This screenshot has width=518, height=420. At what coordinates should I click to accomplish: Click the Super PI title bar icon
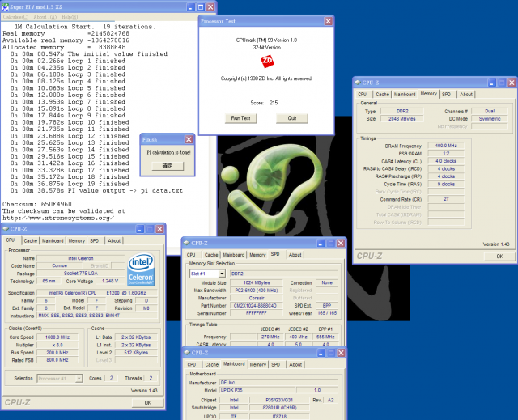point(5,6)
